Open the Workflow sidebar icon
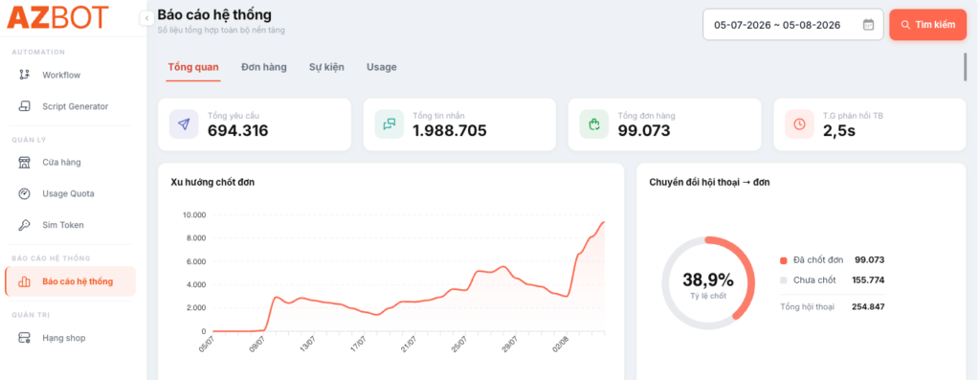Screen dimensions: 980x380 tap(24, 75)
